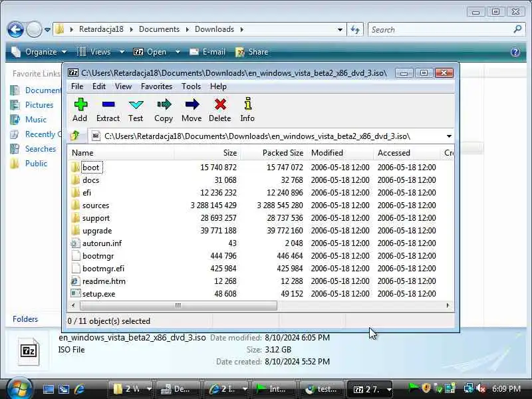Click the E-mail toolbar button

pos(207,52)
